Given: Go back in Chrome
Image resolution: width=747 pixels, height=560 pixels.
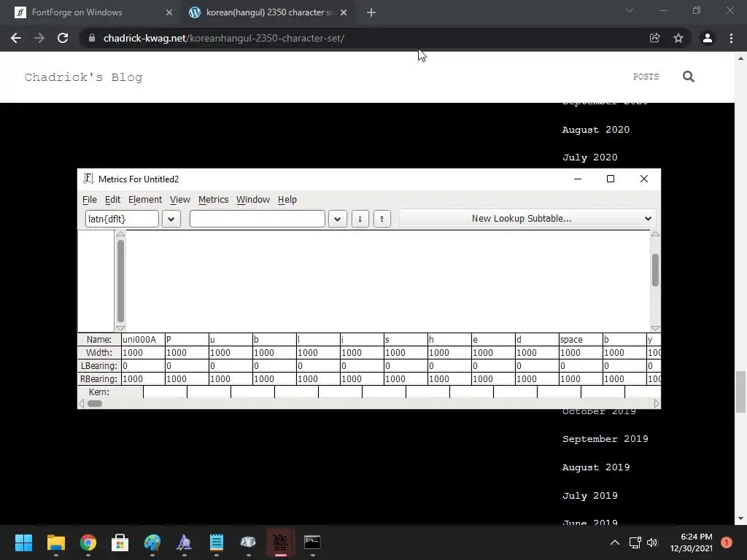Looking at the screenshot, I should coord(16,38).
